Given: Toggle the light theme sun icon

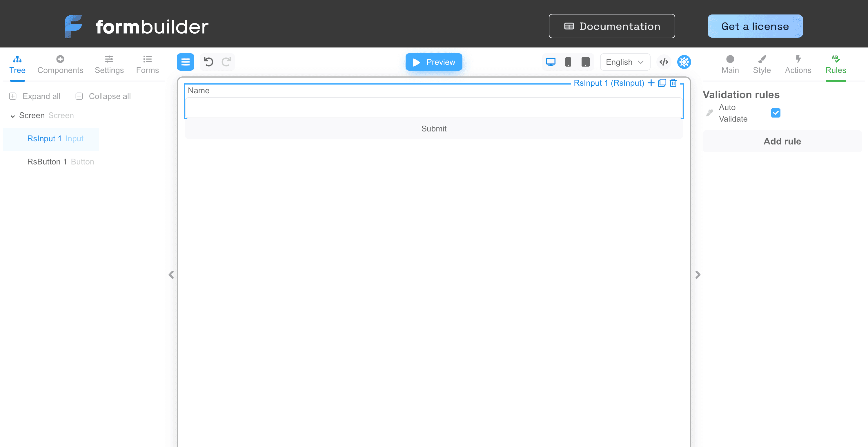Looking at the screenshot, I should click(x=684, y=62).
